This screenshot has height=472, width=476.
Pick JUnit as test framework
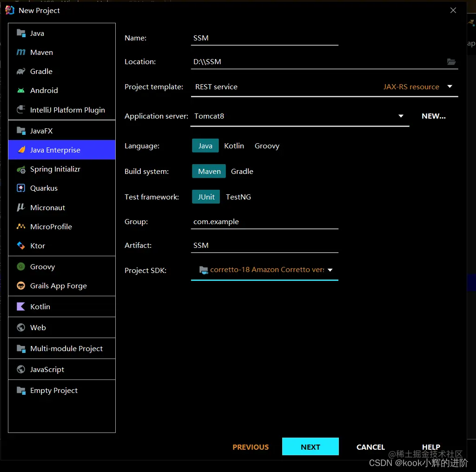(x=206, y=197)
